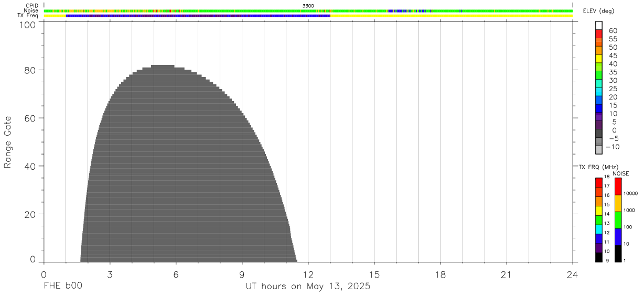Click the '12' tick on the UT hours axis
Viewport: 644px width, 297px height.
click(x=308, y=274)
